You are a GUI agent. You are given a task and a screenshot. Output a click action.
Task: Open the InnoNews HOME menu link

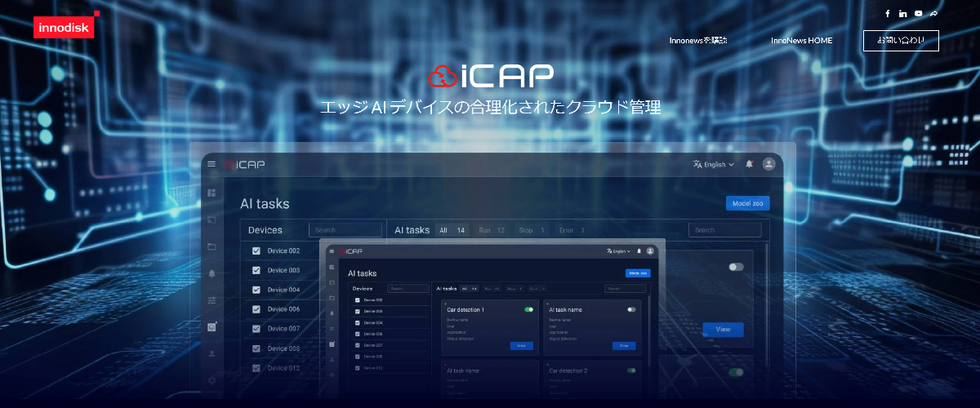pyautogui.click(x=802, y=40)
